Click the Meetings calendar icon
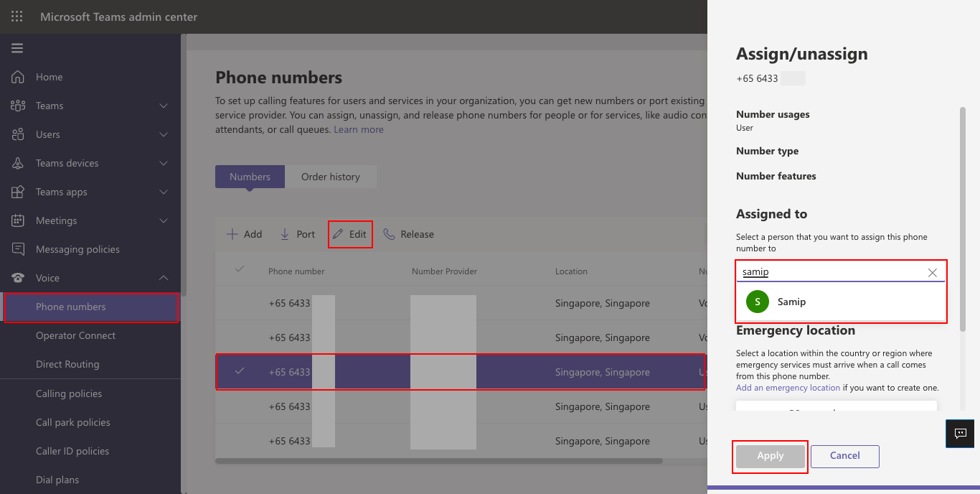The height and width of the screenshot is (494, 980). [18, 220]
